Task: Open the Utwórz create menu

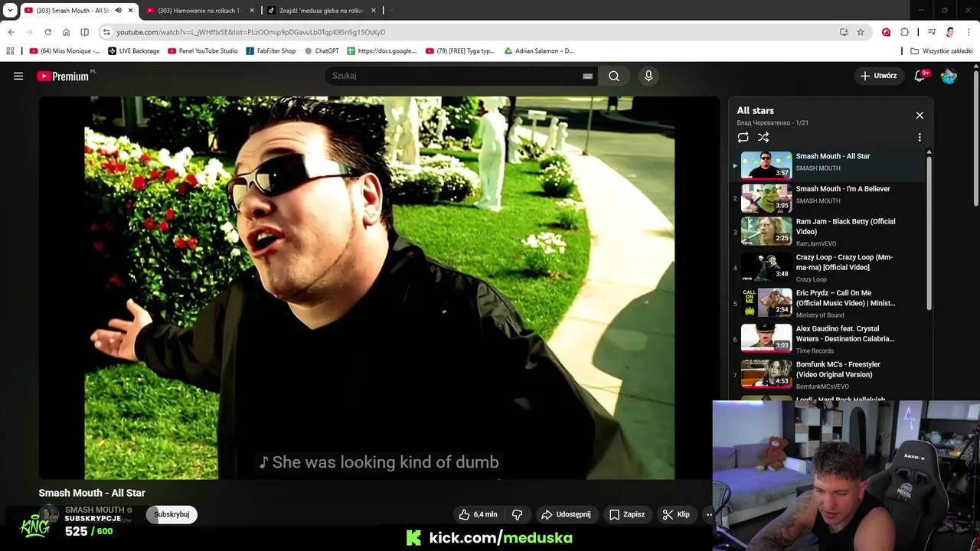Action: coord(878,76)
